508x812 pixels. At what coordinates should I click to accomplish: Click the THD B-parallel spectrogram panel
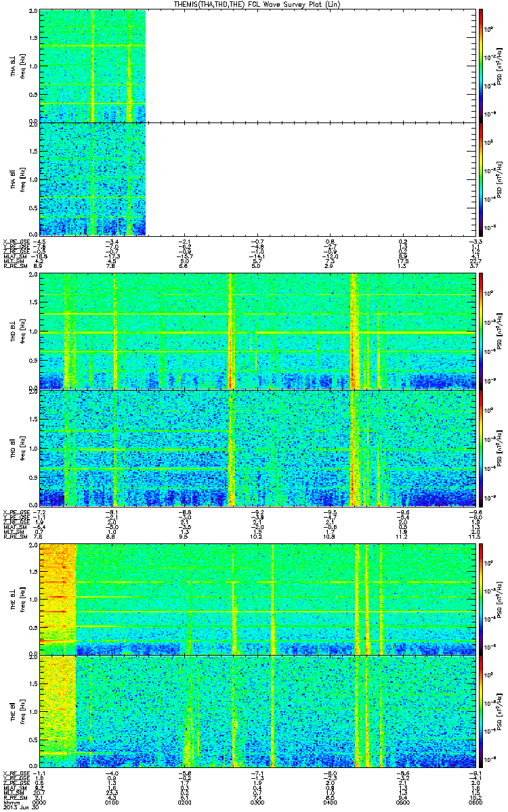257,448
